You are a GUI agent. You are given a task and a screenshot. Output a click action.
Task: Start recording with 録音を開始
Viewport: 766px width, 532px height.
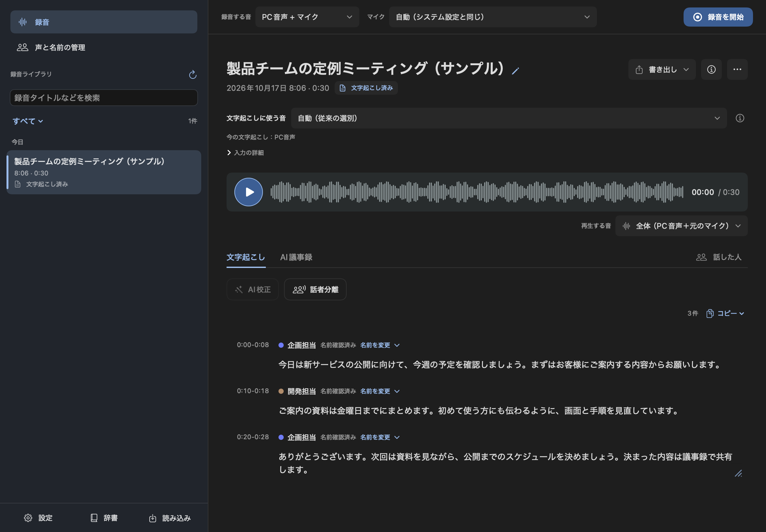pyautogui.click(x=718, y=17)
